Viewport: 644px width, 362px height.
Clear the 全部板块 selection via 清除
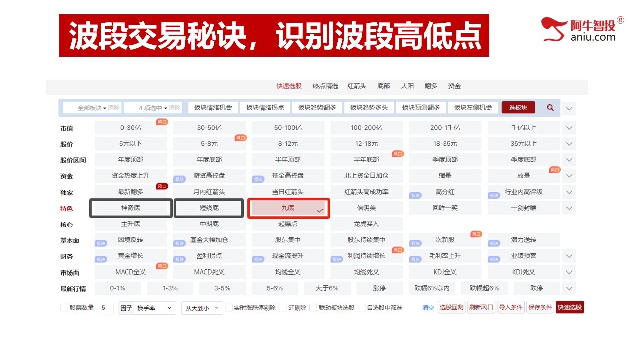coord(114,108)
